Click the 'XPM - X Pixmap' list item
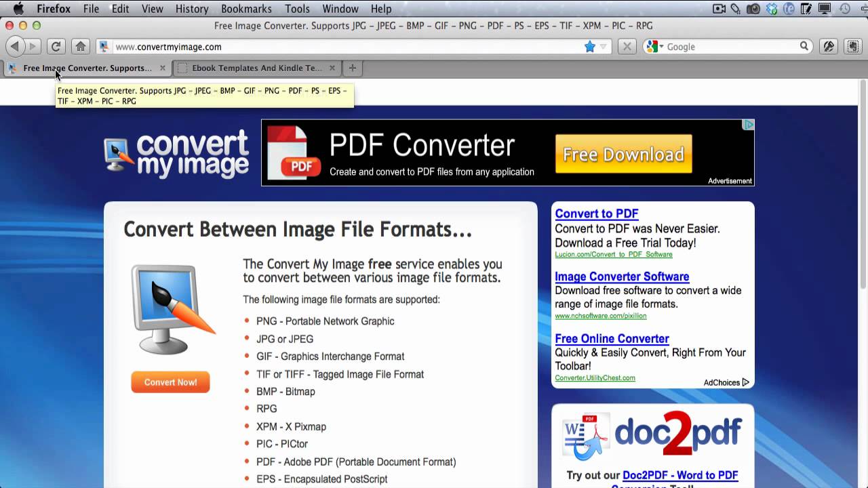The image size is (868, 488). point(291,426)
